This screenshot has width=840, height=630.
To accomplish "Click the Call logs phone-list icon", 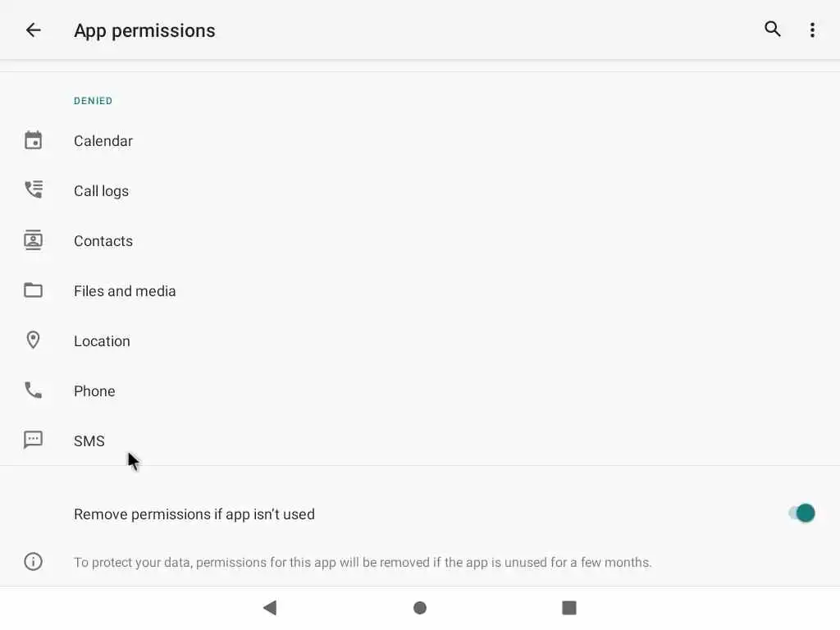I will tap(33, 190).
